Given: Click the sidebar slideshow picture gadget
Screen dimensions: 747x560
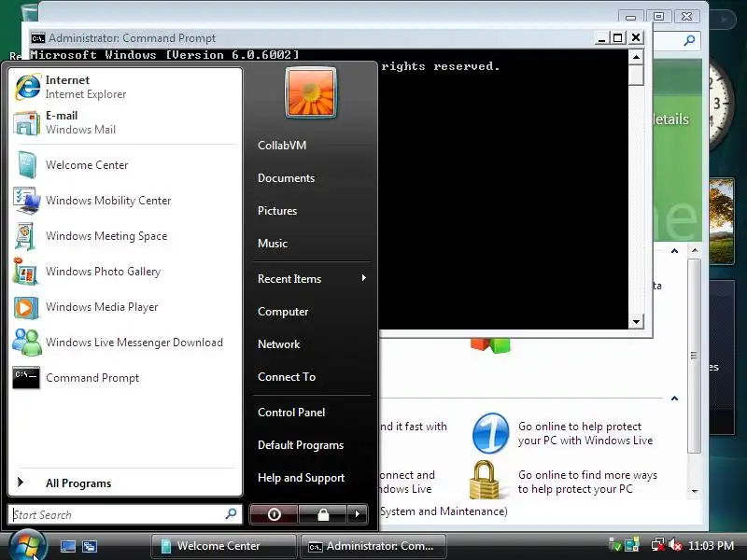Looking at the screenshot, I should 721,221.
